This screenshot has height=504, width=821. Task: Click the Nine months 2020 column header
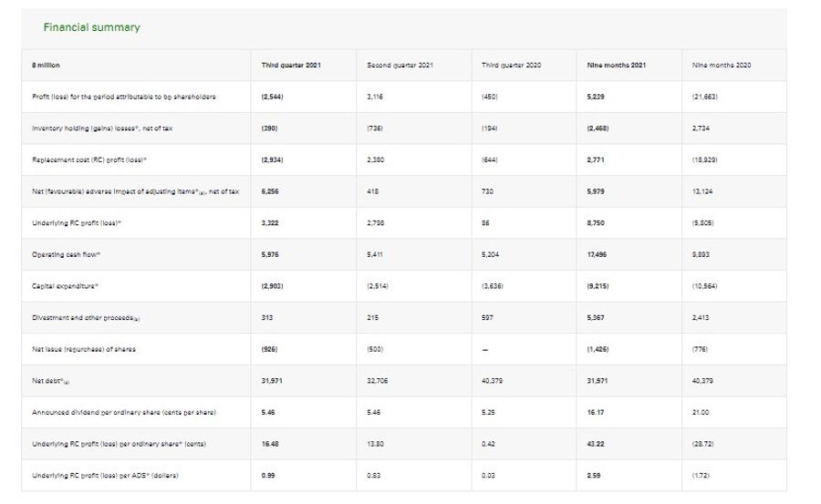(722, 66)
